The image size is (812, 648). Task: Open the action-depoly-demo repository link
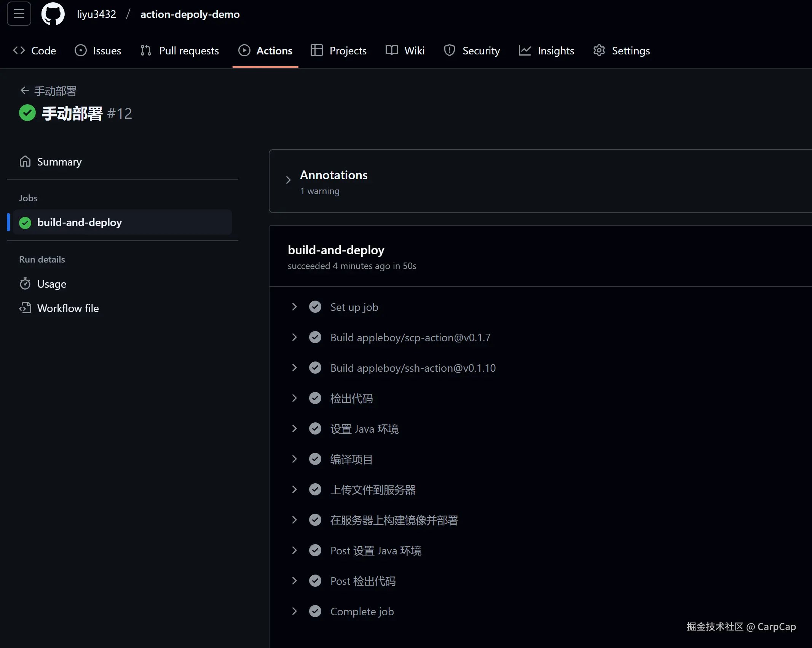click(190, 14)
